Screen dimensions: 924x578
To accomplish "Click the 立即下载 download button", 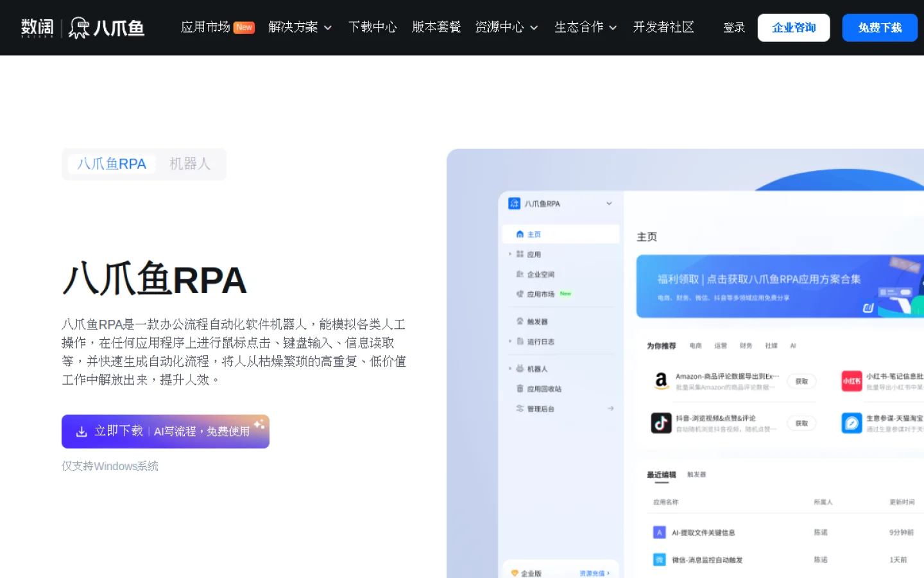I will point(166,432).
